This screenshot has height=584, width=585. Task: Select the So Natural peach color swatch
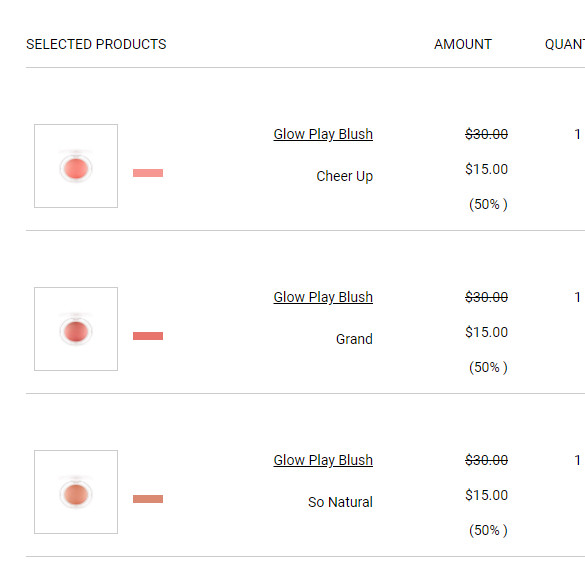(x=148, y=499)
